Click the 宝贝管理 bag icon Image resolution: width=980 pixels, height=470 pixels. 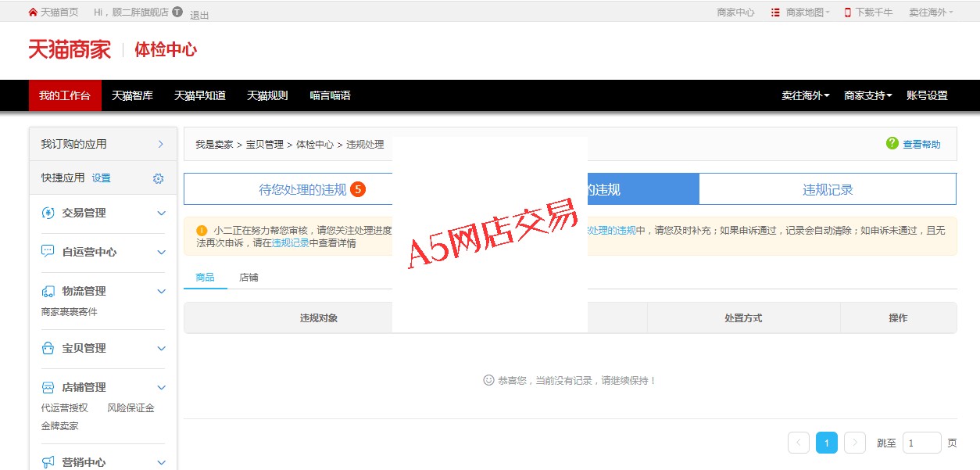(48, 348)
